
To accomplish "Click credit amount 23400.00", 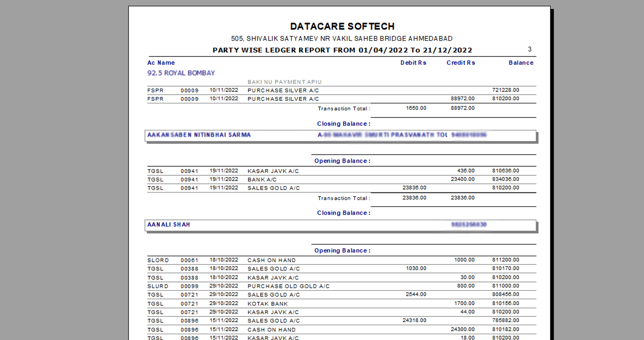I will click(x=462, y=179).
